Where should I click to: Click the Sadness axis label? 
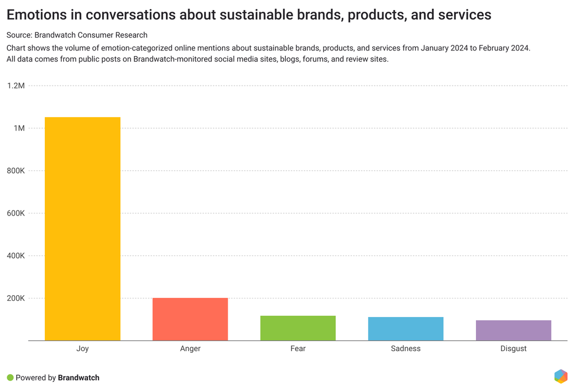[405, 348]
